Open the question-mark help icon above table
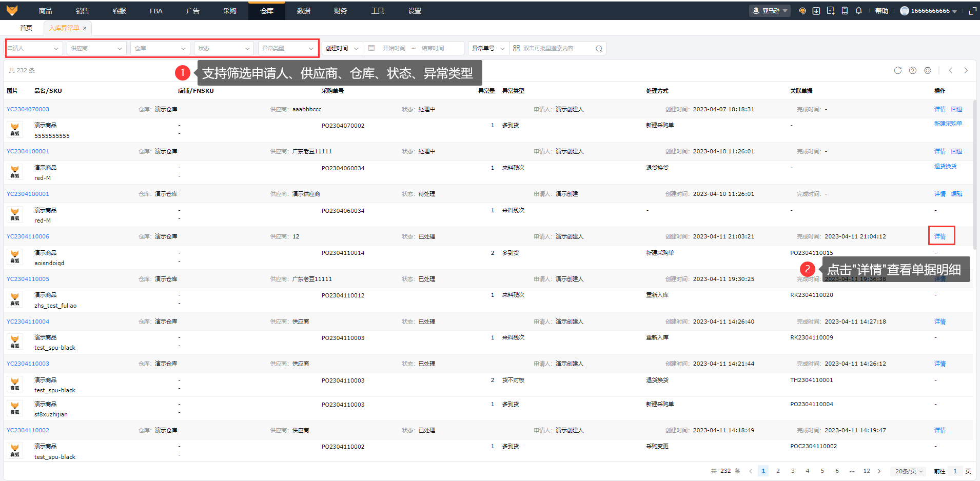This screenshot has width=980, height=481. point(913,70)
